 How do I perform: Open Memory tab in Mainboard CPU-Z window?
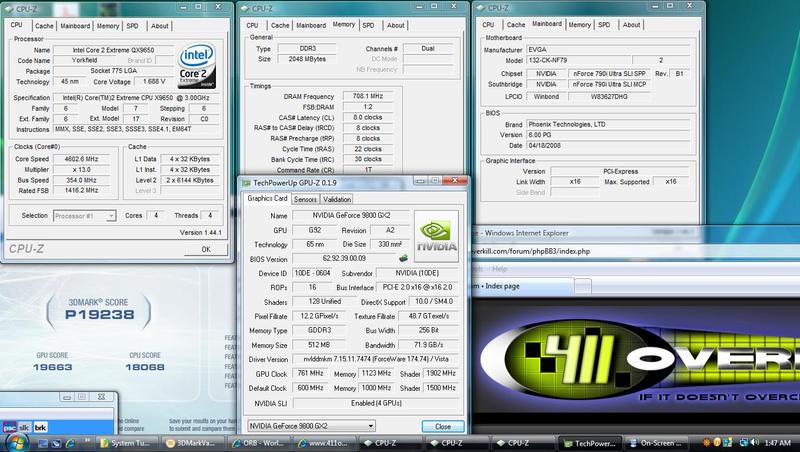580,24
